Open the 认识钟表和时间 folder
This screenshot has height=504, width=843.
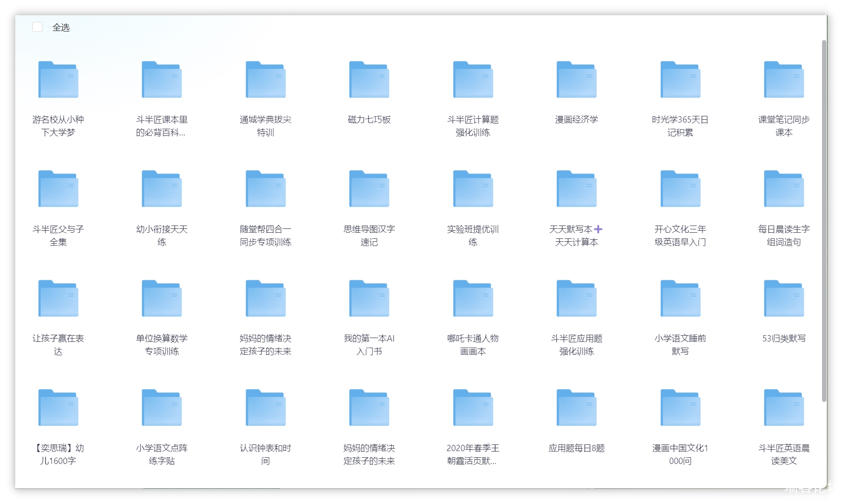coord(266,408)
